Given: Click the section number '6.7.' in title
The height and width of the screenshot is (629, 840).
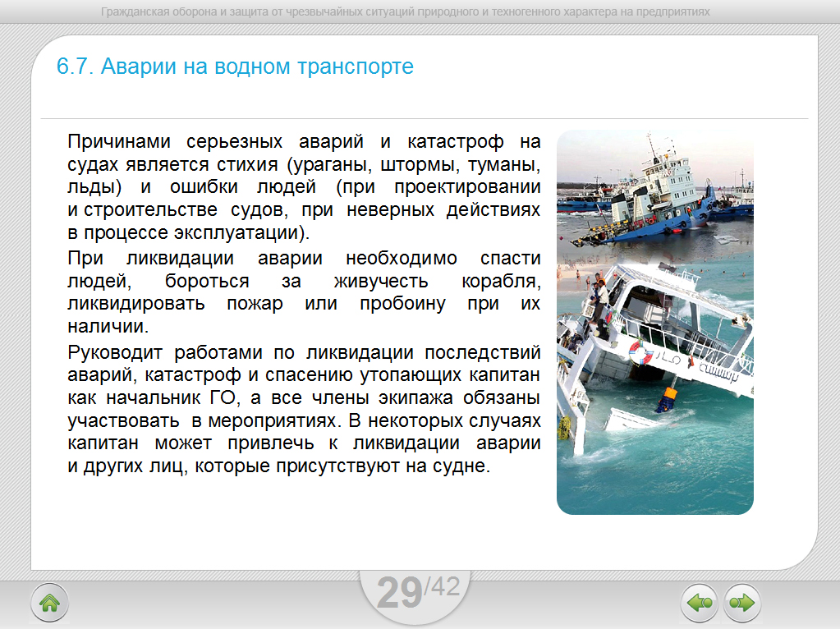Looking at the screenshot, I should click(x=76, y=67).
